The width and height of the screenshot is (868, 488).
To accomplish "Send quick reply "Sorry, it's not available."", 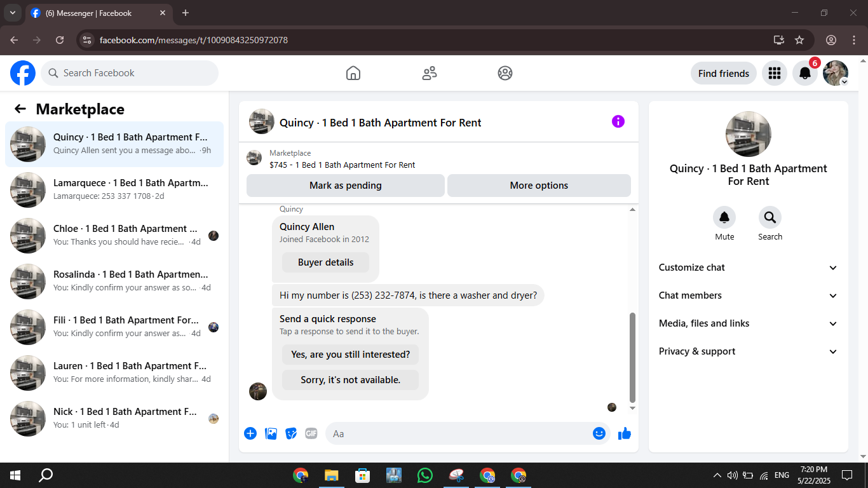I will tap(351, 380).
